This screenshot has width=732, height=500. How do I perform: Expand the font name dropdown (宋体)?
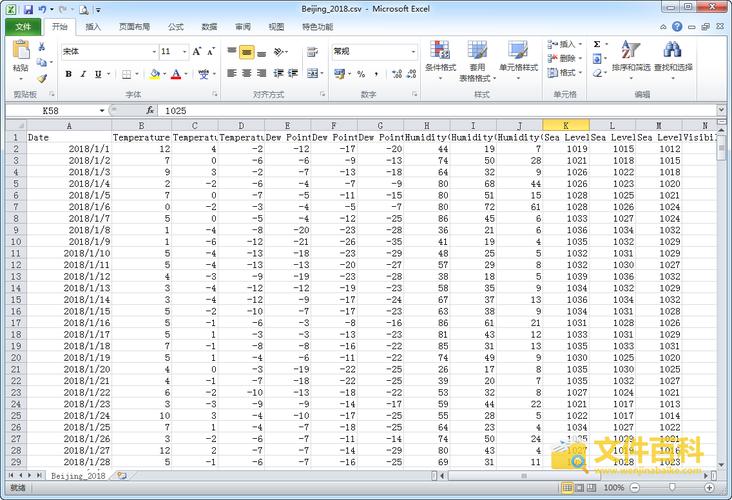pos(154,51)
